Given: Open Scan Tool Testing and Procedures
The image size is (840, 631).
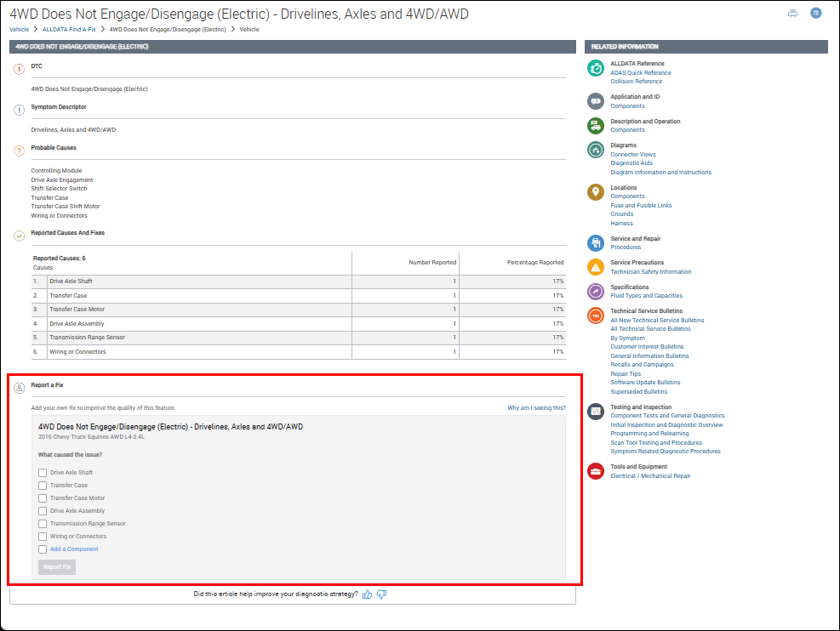Looking at the screenshot, I should click(x=656, y=443).
